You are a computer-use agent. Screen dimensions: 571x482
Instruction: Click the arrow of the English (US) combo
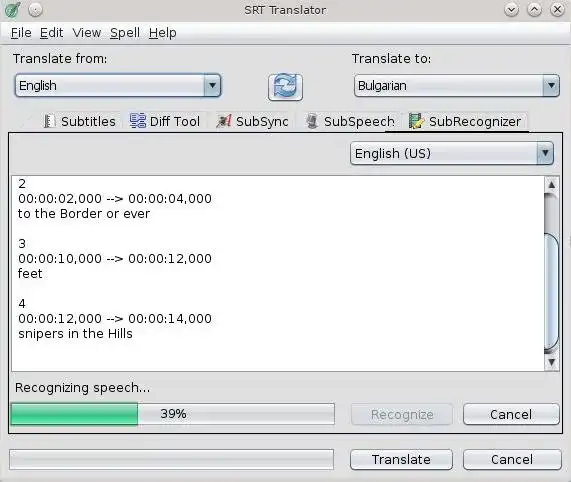545,153
